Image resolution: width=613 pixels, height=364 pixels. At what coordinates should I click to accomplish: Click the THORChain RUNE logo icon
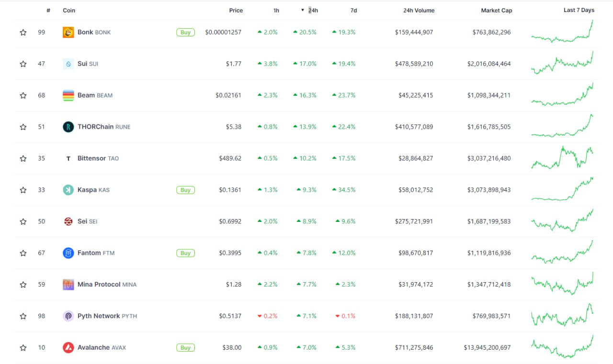[x=68, y=127]
